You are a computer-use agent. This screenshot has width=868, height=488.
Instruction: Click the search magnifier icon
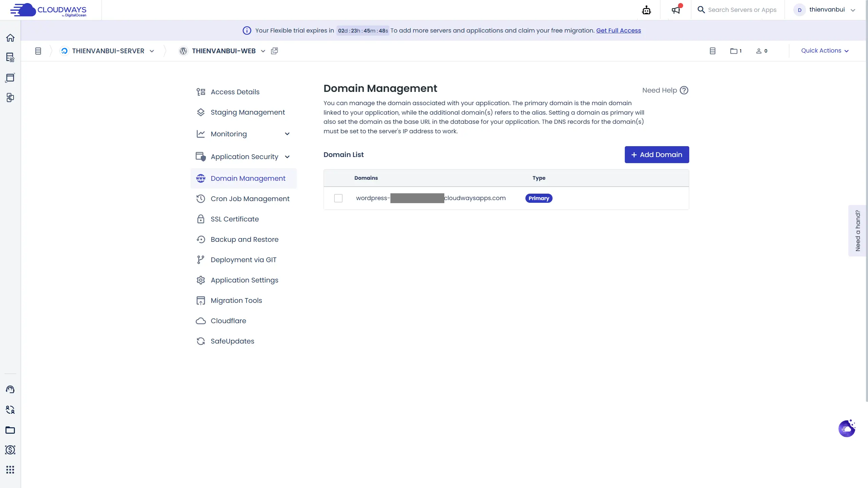click(701, 10)
